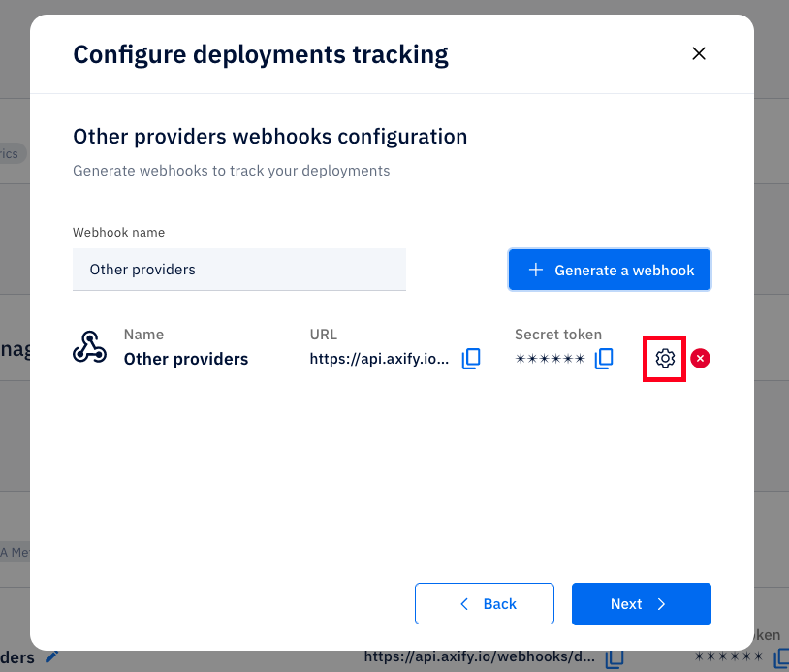Focus the Webhook name input field
The width and height of the screenshot is (789, 672).
[239, 270]
